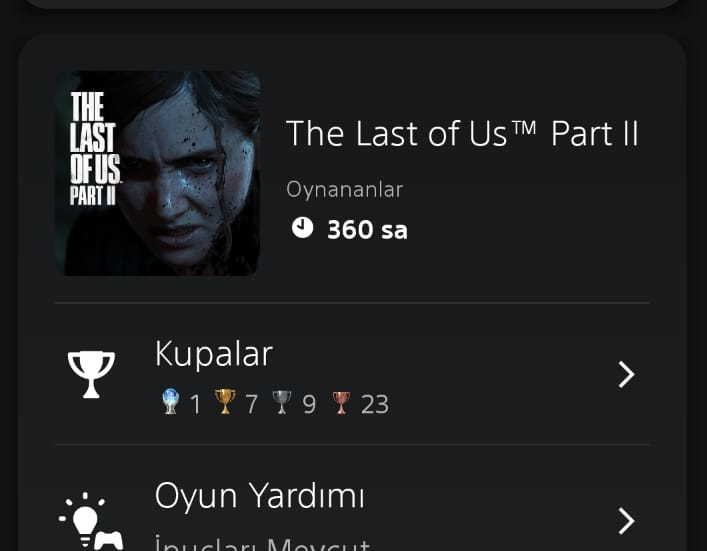Screen dimensions: 707x551
Task: Click the clock playtime icon
Action: point(302,227)
